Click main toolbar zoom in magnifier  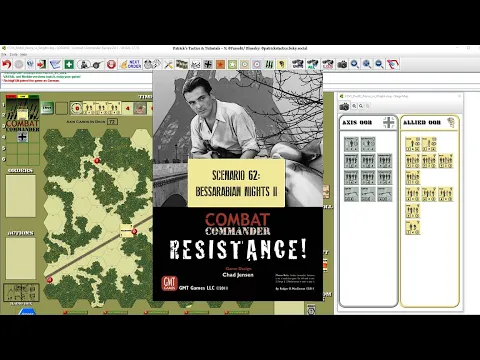pos(355,64)
